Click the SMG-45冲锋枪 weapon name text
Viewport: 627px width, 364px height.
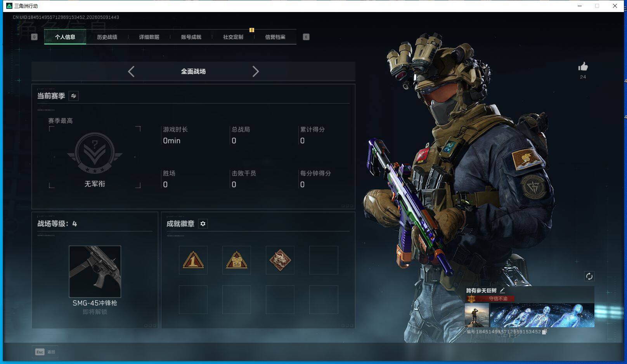pos(95,303)
